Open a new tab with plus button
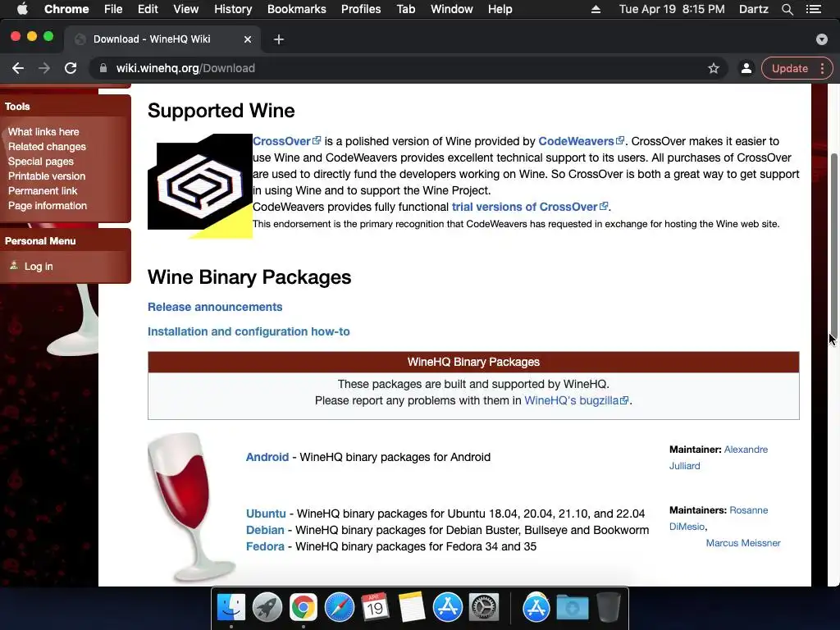This screenshot has height=630, width=840. pos(279,39)
